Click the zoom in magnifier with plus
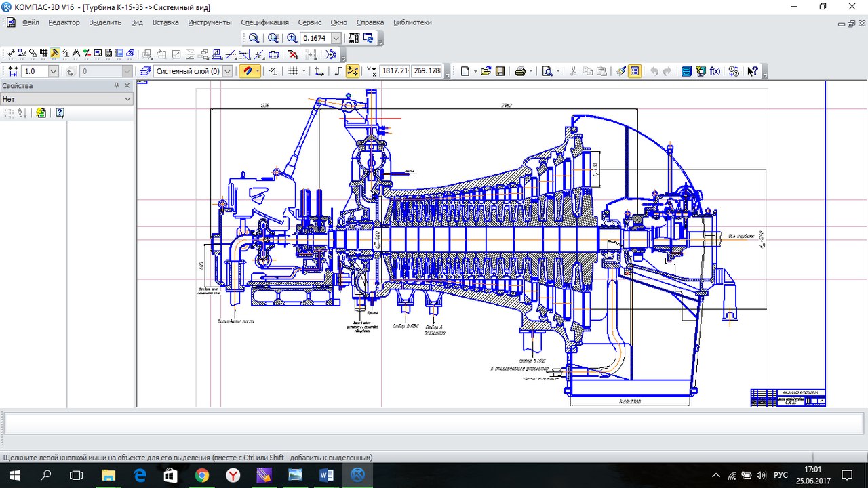Image resolution: width=868 pixels, height=488 pixels. click(292, 39)
